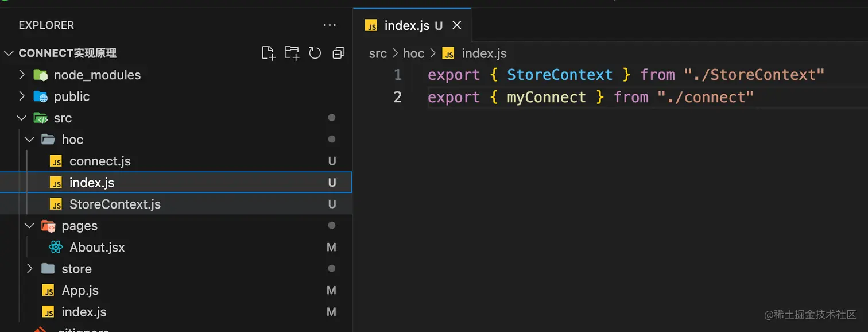This screenshot has width=868, height=332.
Task: Click the JS icon beside connect.js
Action: coord(56,161)
